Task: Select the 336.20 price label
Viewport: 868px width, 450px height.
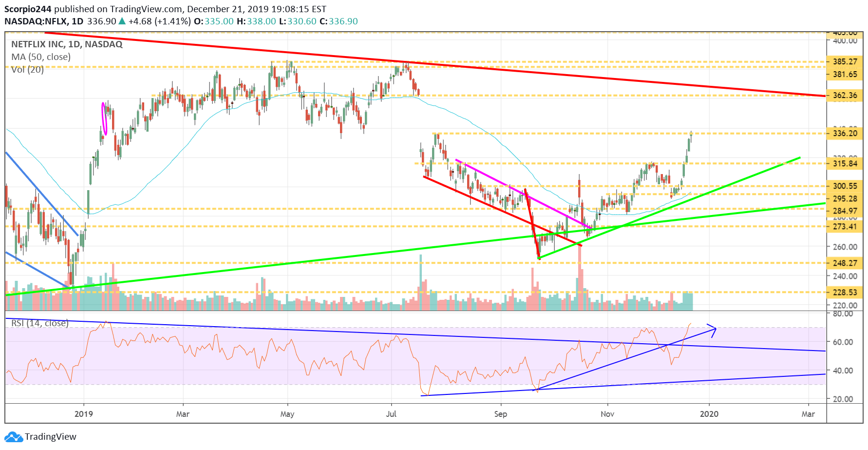Action: click(x=845, y=133)
